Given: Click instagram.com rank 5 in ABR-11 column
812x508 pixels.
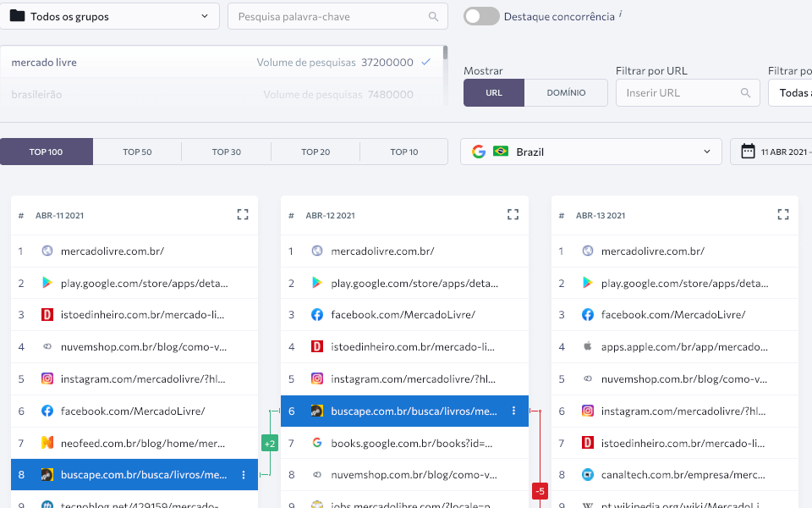Looking at the screenshot, I should [143, 379].
